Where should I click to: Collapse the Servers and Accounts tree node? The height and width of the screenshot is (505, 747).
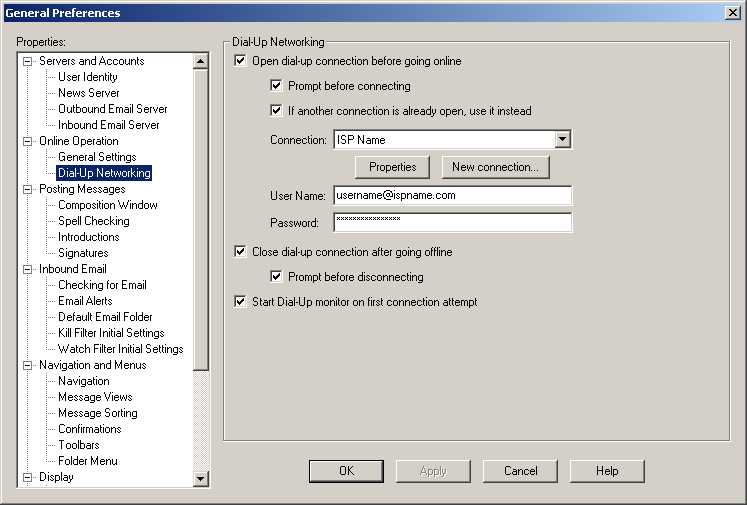click(x=27, y=61)
